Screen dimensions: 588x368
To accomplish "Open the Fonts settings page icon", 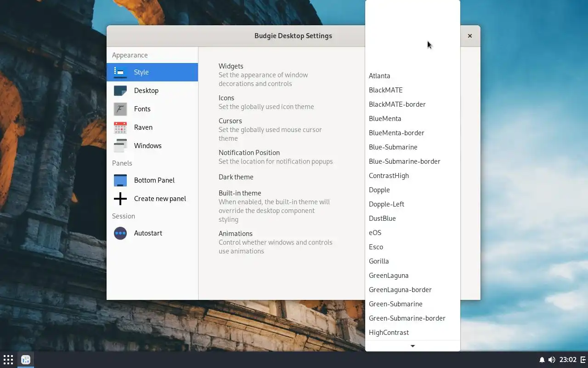I will (x=120, y=109).
